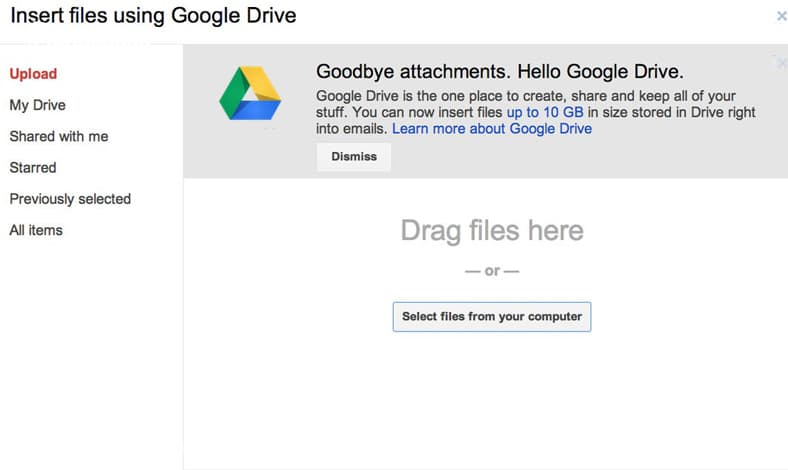The image size is (788, 470).
Task: Select the Upload tab in sidebar
Action: (x=33, y=74)
